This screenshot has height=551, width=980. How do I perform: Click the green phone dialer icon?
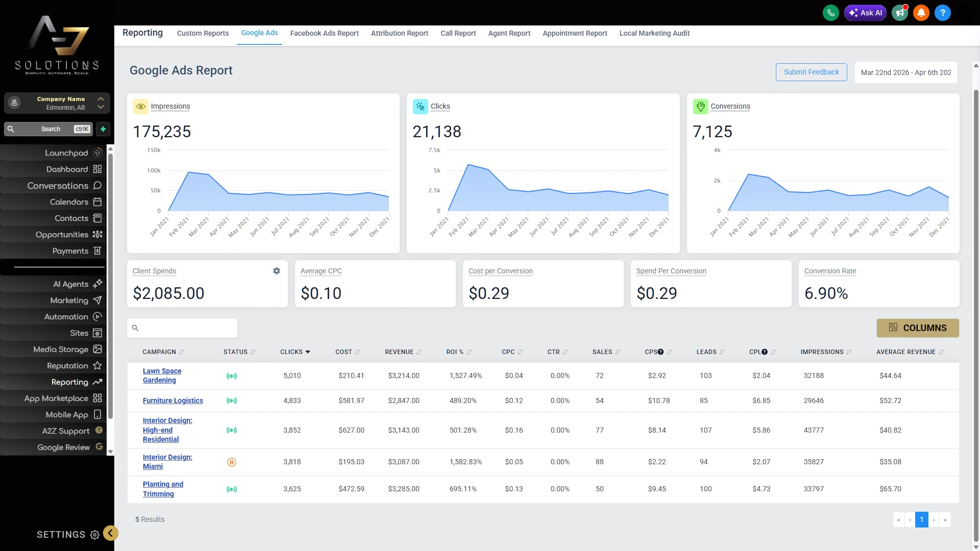pos(830,13)
